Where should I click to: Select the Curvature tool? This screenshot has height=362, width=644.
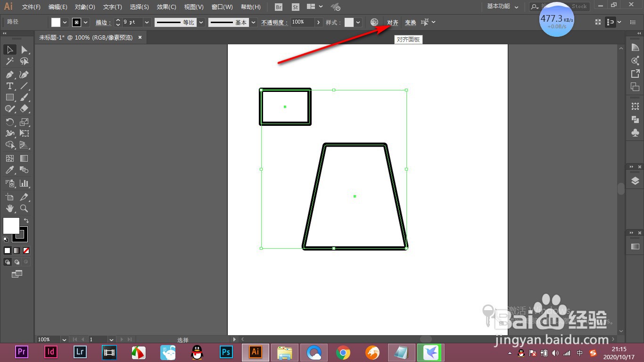pyautogui.click(x=24, y=74)
